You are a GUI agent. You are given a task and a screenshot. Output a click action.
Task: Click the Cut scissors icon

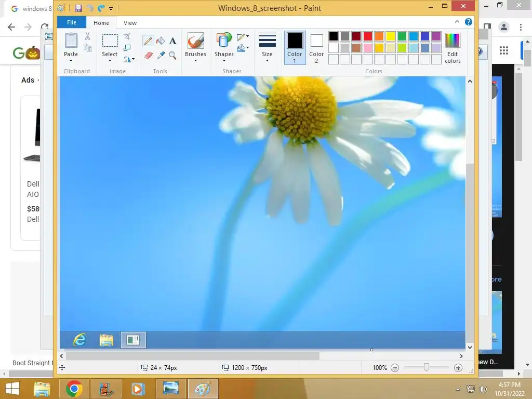pos(87,36)
